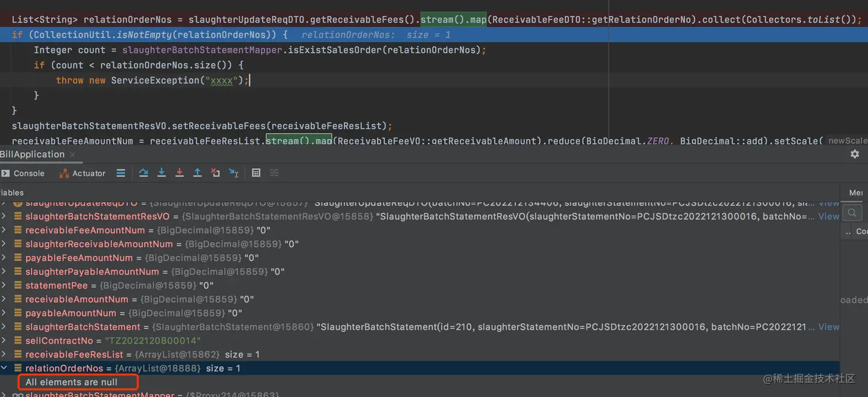The height and width of the screenshot is (397, 868).
Task: Click field icon of statementPee row
Action: click(18, 285)
